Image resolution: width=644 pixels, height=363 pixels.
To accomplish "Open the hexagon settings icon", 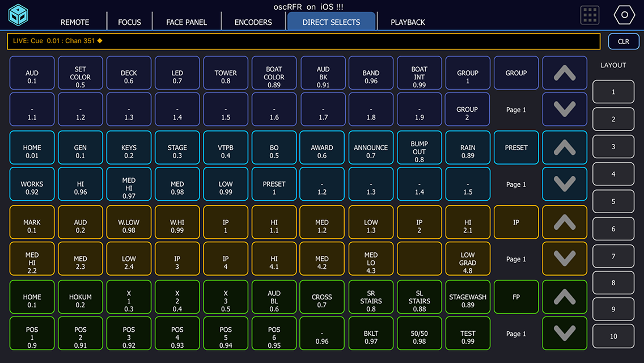I will (624, 15).
